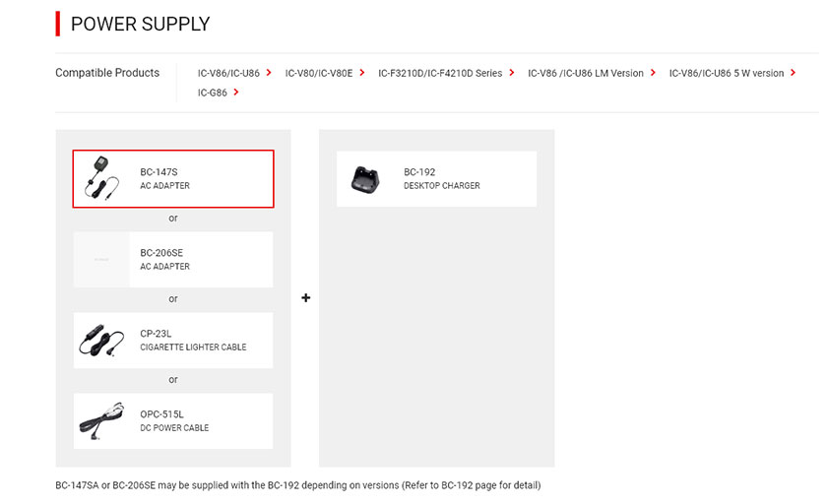Click the BC-192 desktop charger image
This screenshot has height=504, width=827.
pyautogui.click(x=365, y=179)
